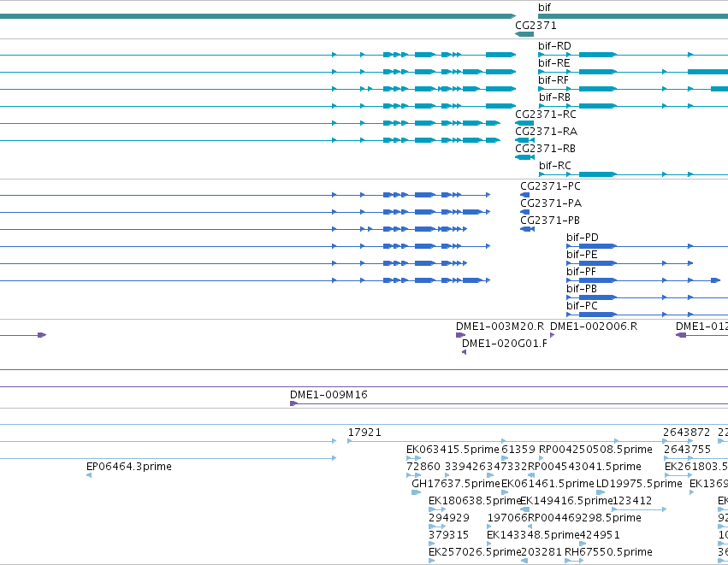This screenshot has width=728, height=565.
Task: Click the EK149416.5prime EST label
Action: [x=566, y=501]
